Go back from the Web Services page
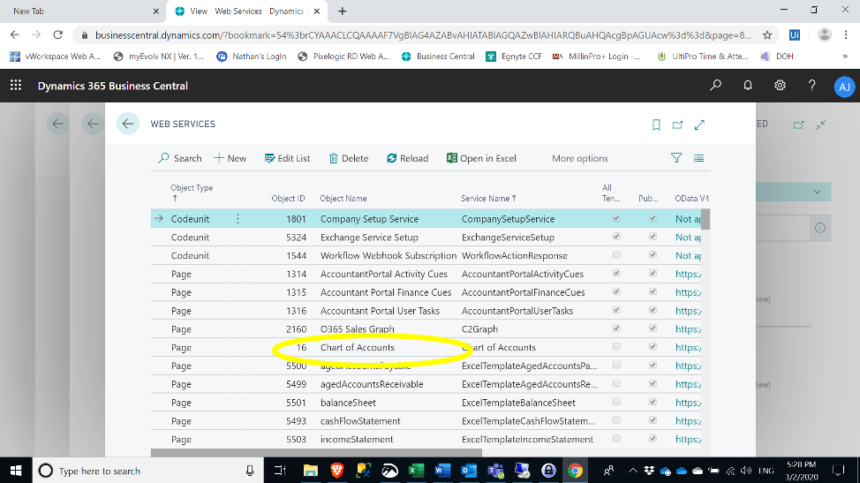Screen dimensions: 860x483 click(x=128, y=124)
